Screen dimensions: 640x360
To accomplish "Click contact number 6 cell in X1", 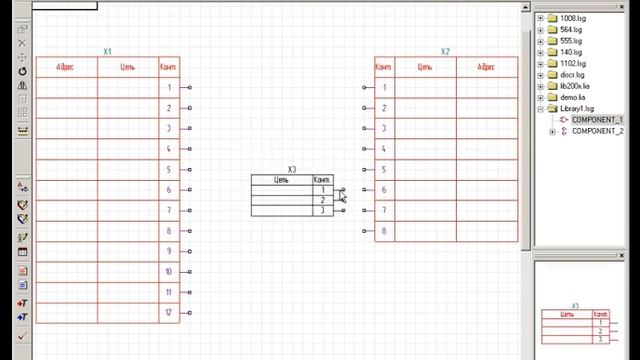I will pyautogui.click(x=169, y=190).
